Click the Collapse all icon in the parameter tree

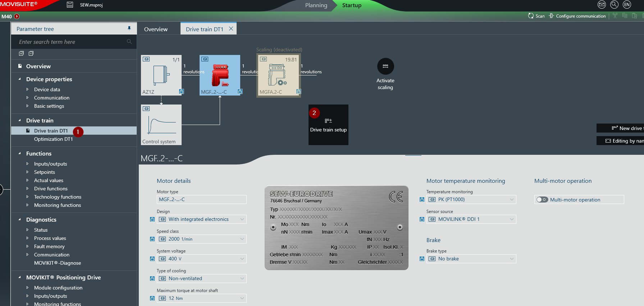point(31,54)
